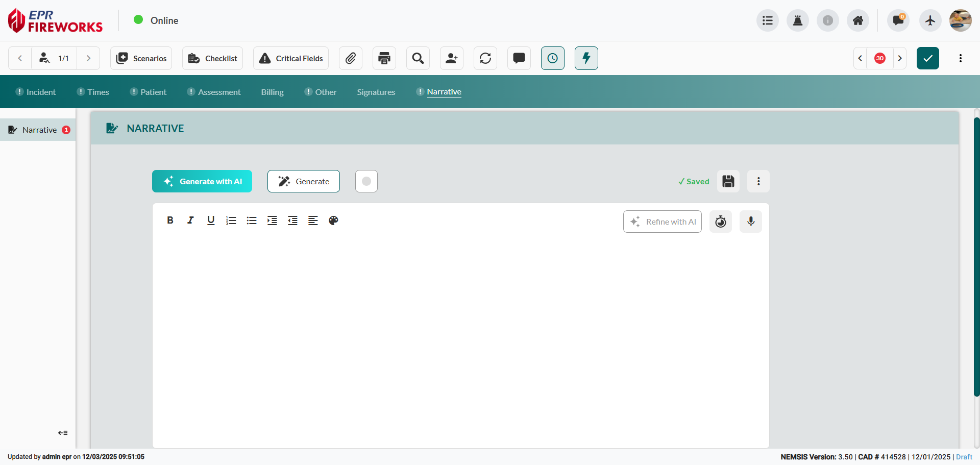980x465 pixels.
Task: Save narrative with floppy disk icon
Action: pyautogui.click(x=728, y=181)
